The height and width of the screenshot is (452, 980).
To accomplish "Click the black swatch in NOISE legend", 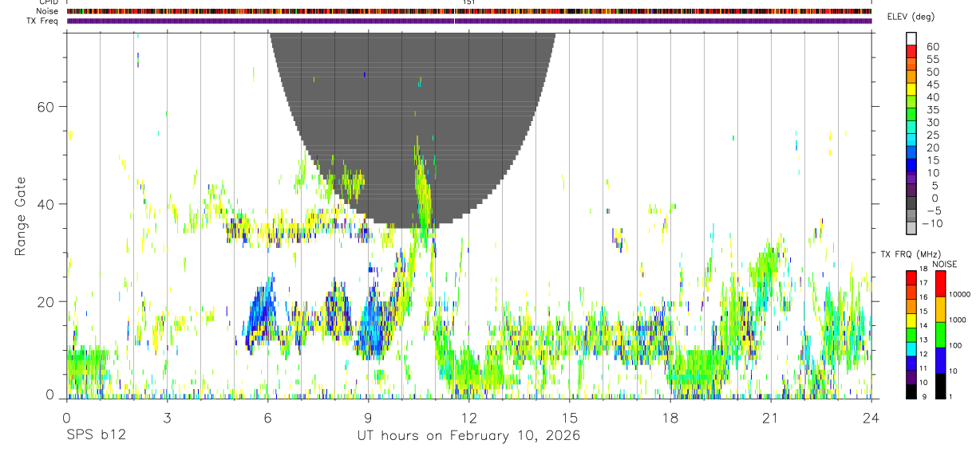I will (941, 385).
